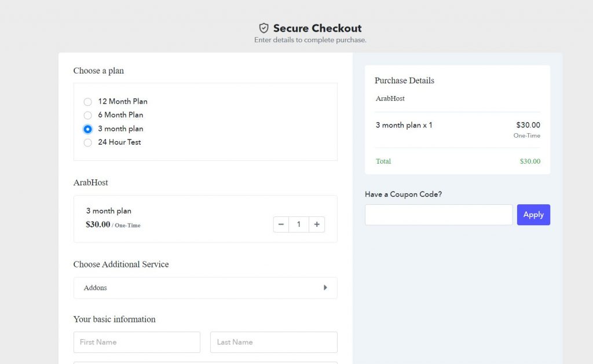Click '3 month plan x 1' line item
Screen dimensions: 593x364
[404, 125]
